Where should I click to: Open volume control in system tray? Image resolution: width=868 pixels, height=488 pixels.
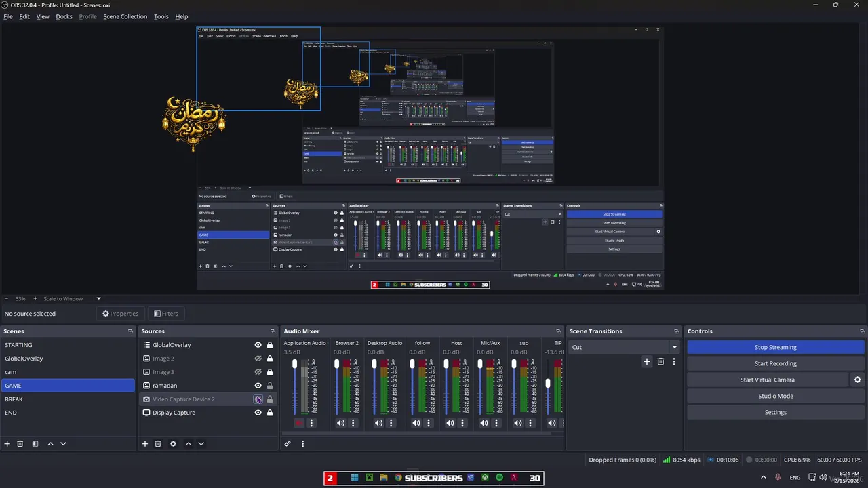pyautogui.click(x=823, y=478)
